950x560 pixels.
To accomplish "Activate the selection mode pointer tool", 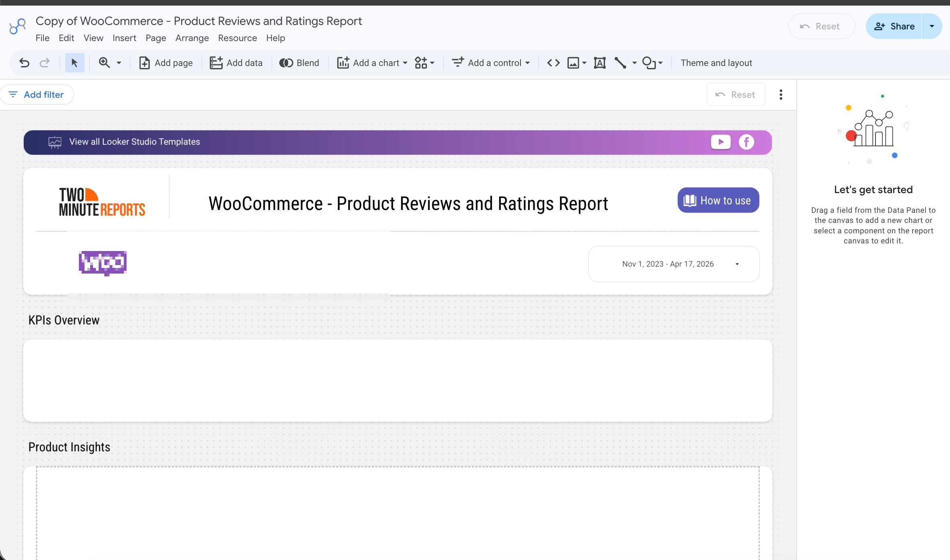I will coord(74,63).
